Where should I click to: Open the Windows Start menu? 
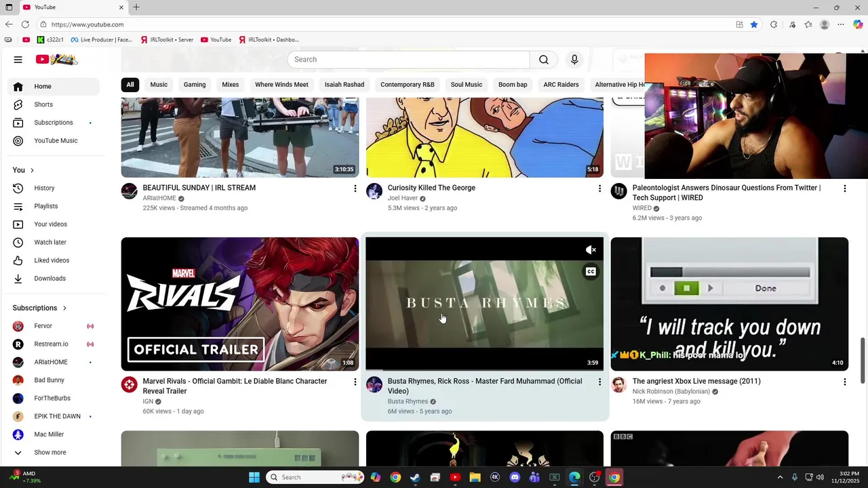[x=254, y=477]
